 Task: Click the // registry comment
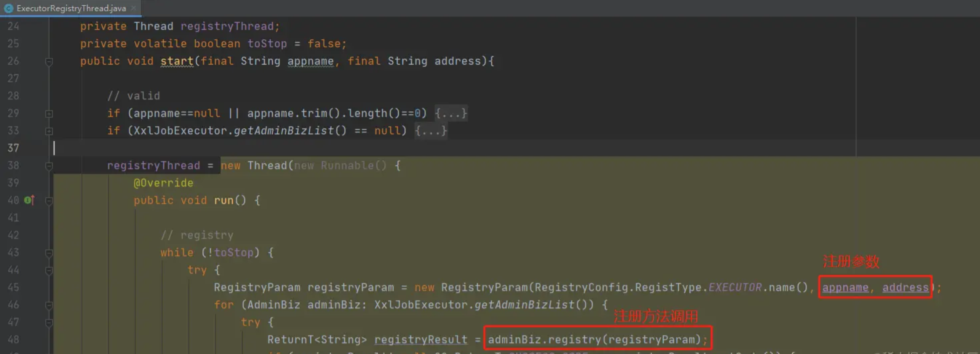coord(197,235)
